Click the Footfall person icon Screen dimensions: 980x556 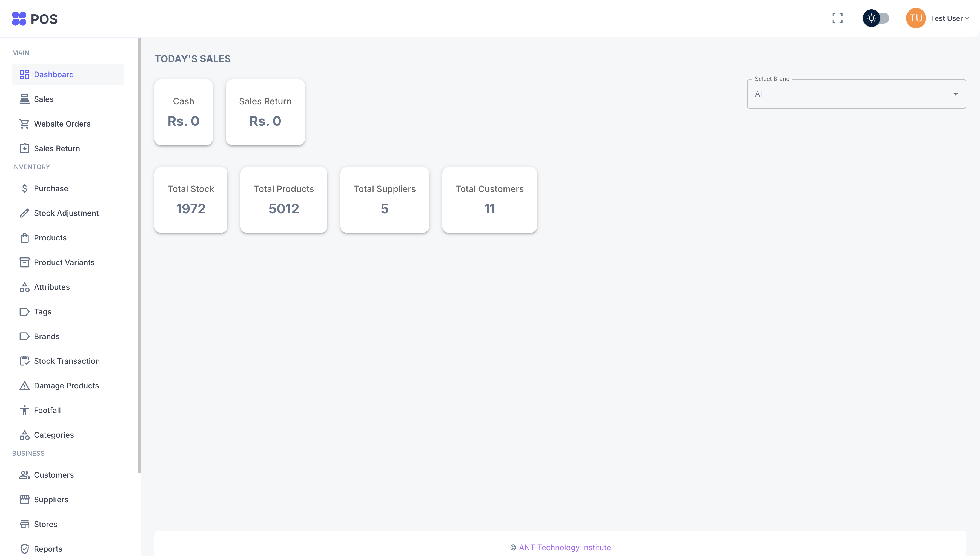(x=24, y=410)
